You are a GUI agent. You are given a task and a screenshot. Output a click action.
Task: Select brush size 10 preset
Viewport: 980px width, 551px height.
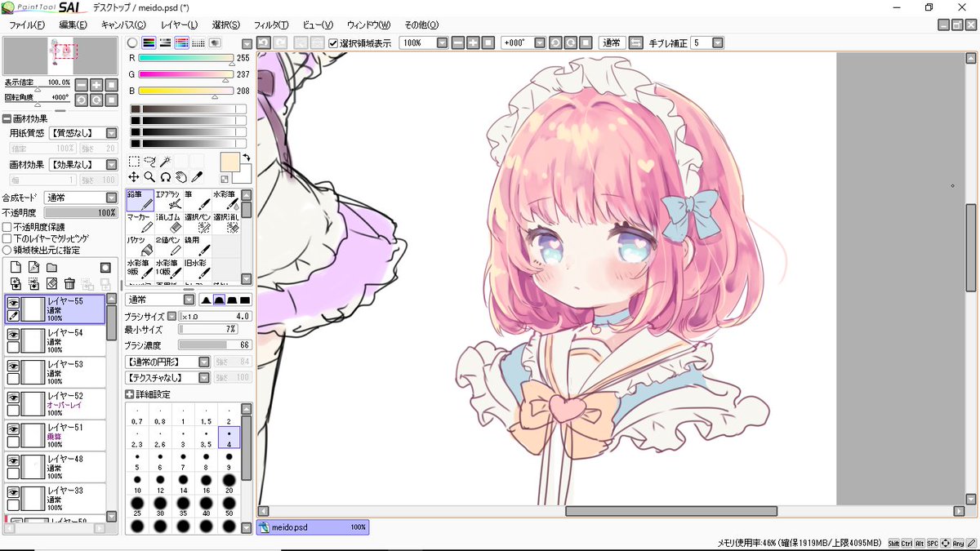pos(137,485)
